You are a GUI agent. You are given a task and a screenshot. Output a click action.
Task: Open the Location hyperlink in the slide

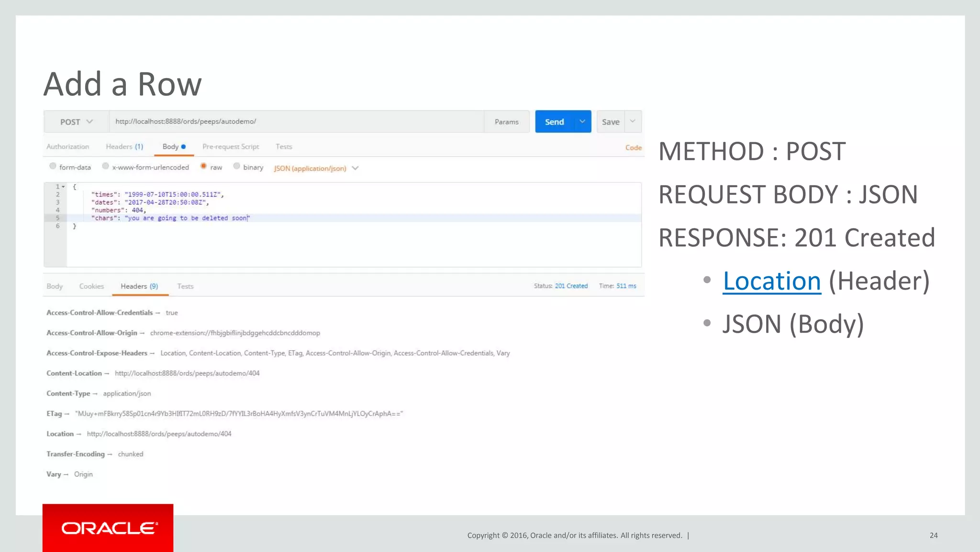pos(771,281)
